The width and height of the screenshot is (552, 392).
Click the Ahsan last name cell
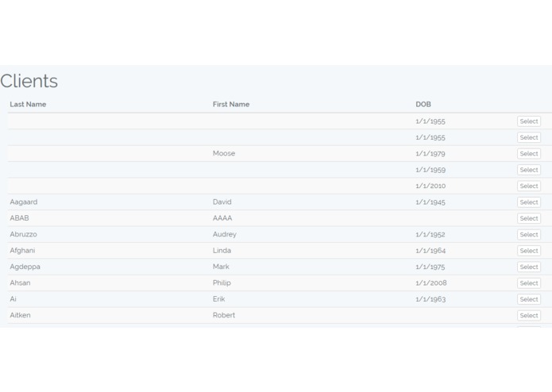[x=20, y=283]
